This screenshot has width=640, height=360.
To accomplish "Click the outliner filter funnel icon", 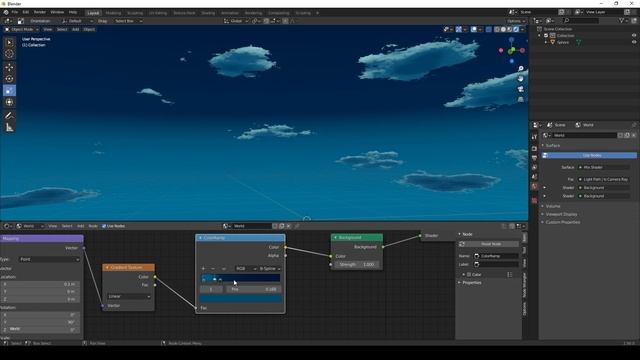I will point(622,20).
